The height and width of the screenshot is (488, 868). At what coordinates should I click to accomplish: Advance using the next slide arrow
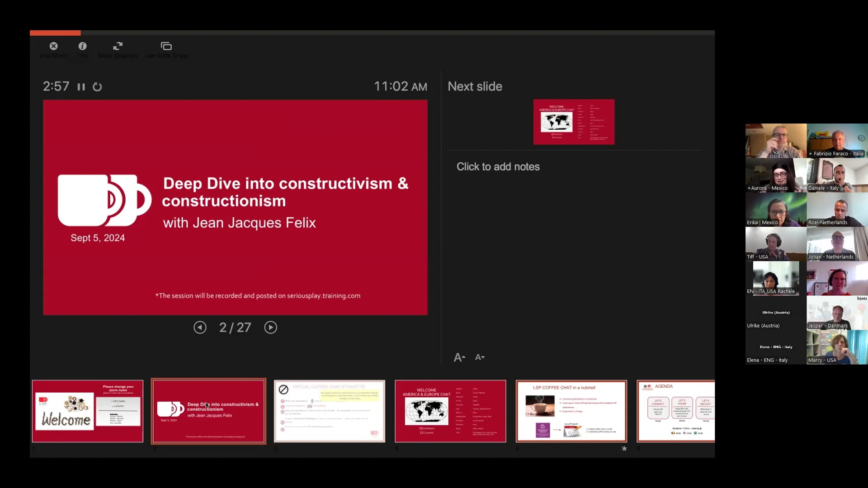[x=270, y=327]
